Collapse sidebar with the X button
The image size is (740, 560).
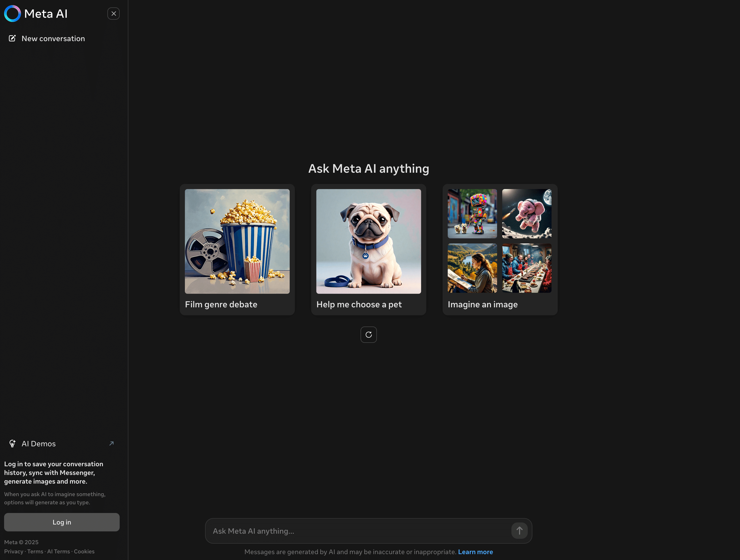[x=114, y=14]
